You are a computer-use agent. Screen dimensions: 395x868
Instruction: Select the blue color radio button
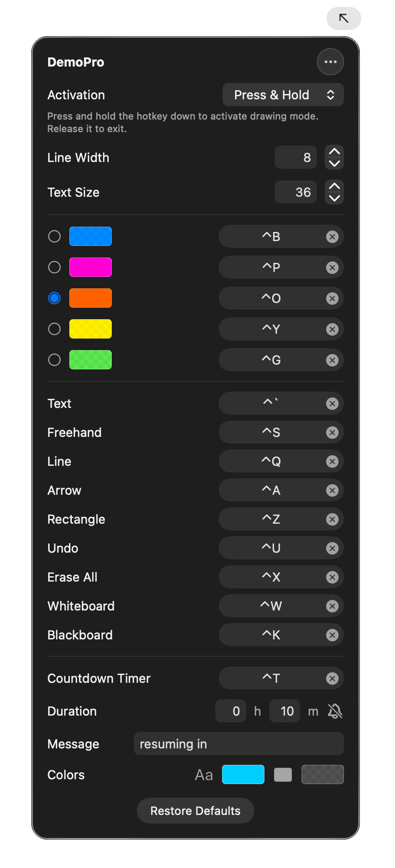pos(54,236)
